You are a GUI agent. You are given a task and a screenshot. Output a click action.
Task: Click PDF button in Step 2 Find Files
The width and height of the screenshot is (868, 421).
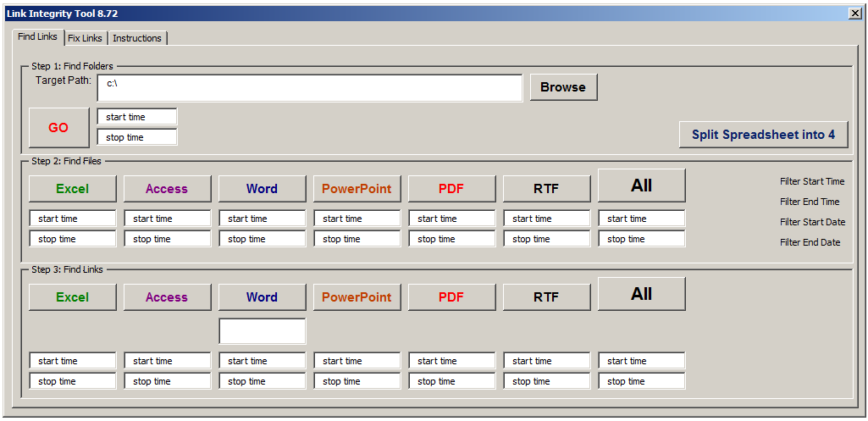[451, 189]
